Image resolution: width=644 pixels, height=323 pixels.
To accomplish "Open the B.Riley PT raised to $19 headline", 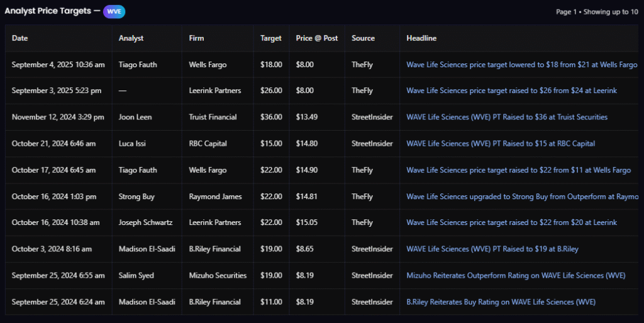I will point(492,249).
